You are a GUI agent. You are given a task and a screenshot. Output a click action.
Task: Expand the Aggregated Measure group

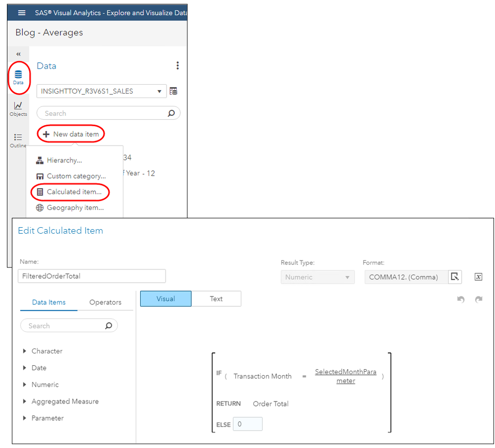[x=24, y=401]
